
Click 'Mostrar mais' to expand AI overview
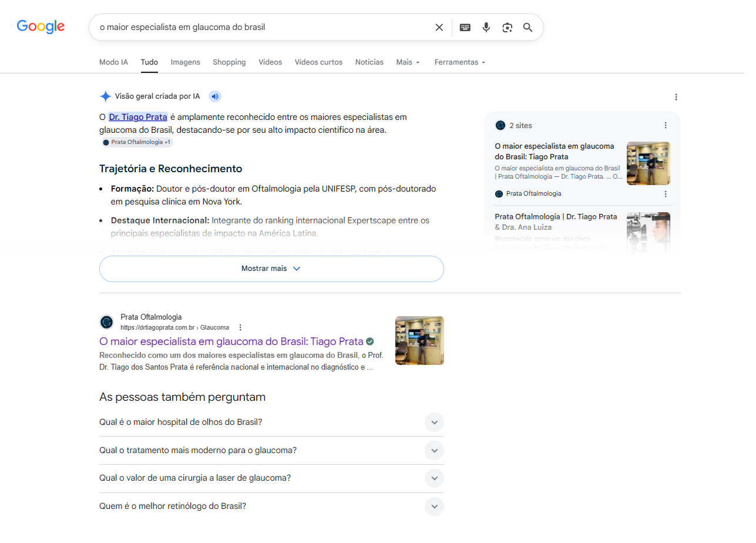coord(271,269)
